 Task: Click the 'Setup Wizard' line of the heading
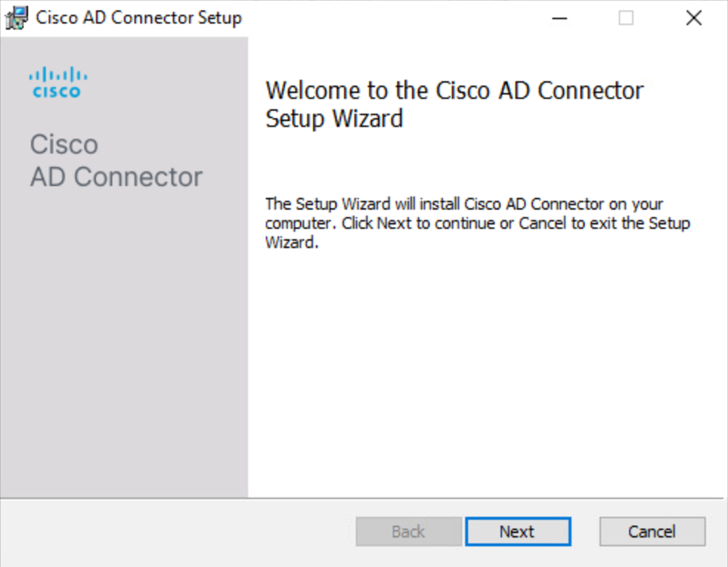[x=335, y=119]
